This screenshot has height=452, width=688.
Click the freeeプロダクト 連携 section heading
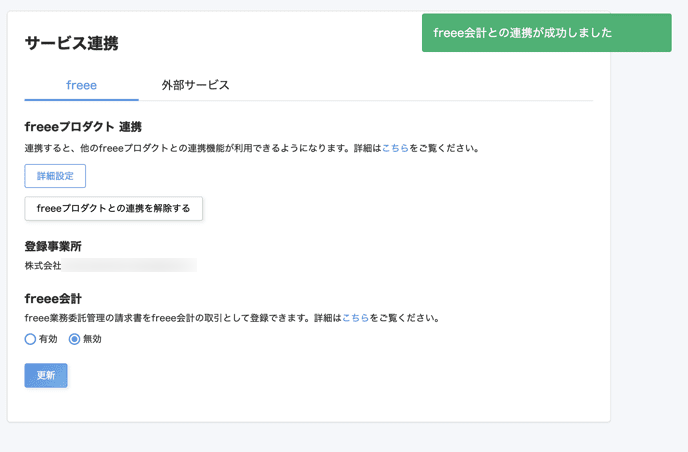[x=83, y=127]
